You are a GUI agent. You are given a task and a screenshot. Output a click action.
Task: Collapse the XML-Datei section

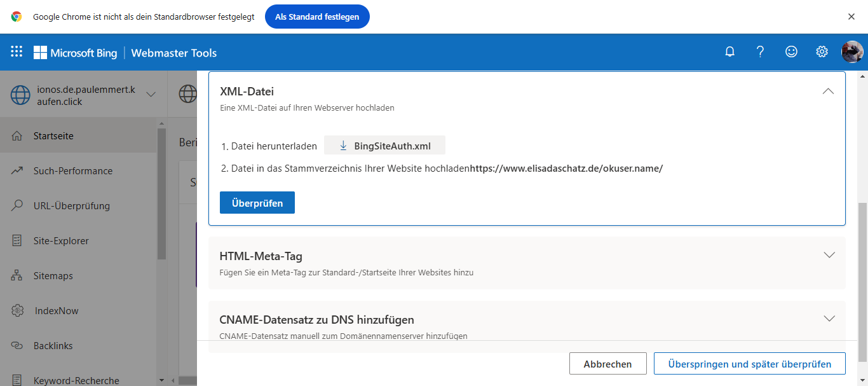coord(828,92)
